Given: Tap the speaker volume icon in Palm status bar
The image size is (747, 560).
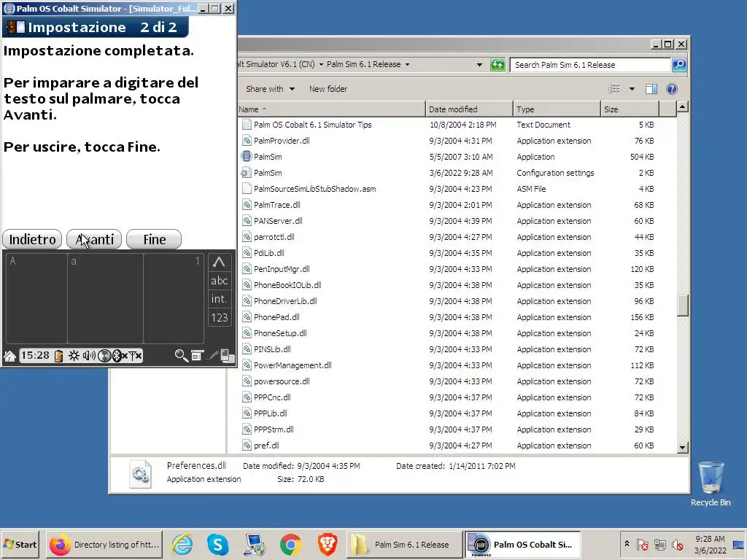Looking at the screenshot, I should point(88,356).
